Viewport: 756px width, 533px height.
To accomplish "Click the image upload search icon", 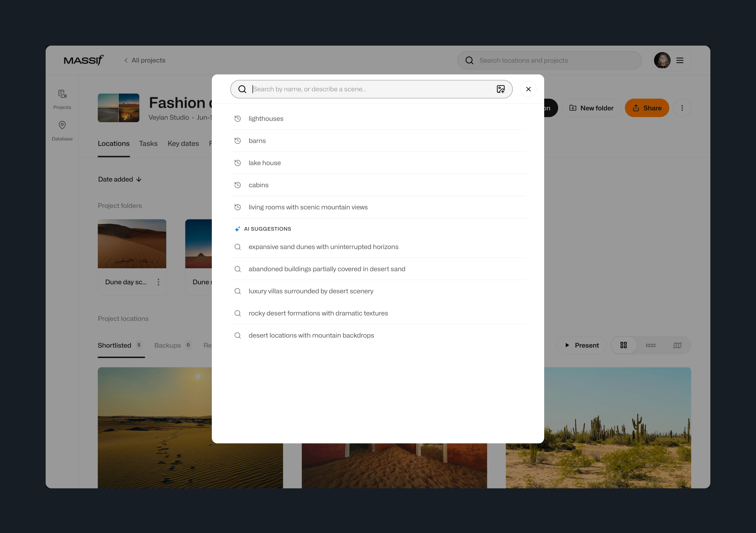I will [501, 89].
